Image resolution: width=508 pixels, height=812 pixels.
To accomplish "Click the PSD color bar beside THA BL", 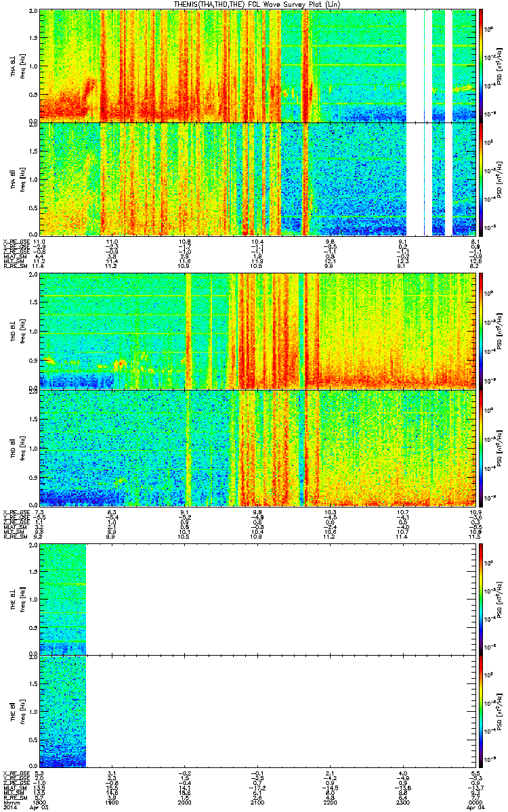I will click(x=481, y=64).
